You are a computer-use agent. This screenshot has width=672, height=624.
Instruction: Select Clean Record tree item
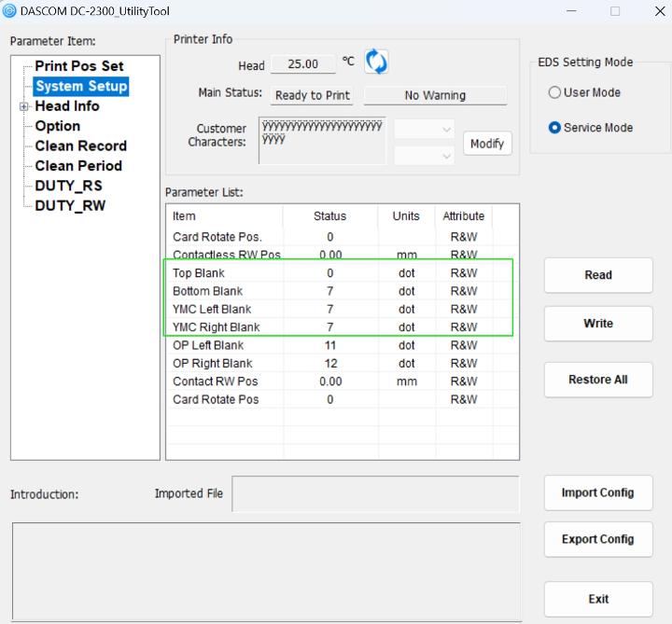pos(80,146)
